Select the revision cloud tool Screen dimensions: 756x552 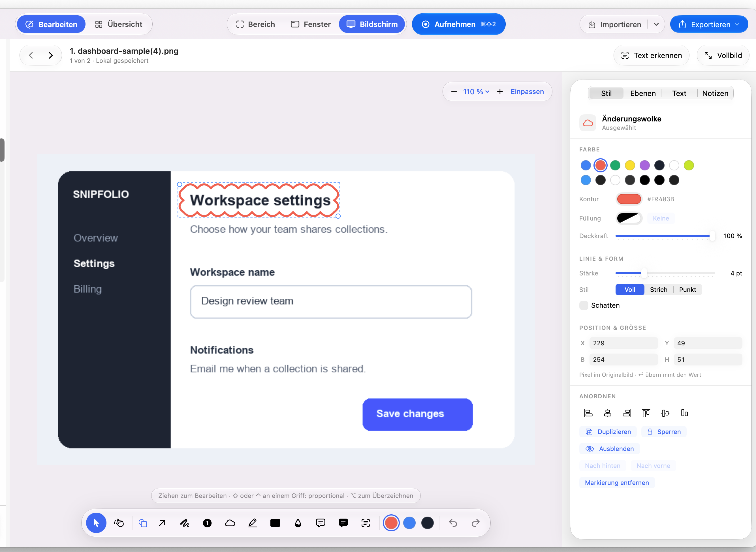(x=230, y=523)
